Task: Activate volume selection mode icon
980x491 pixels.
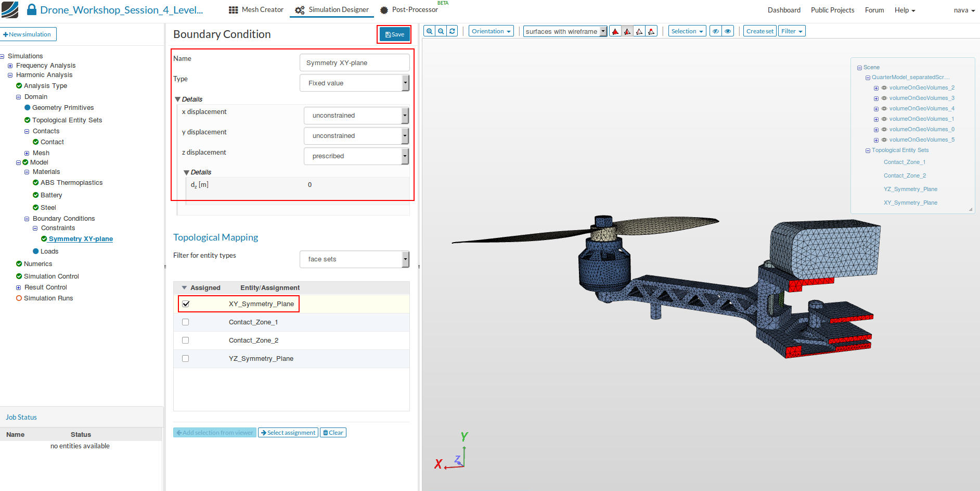Action: pos(615,31)
